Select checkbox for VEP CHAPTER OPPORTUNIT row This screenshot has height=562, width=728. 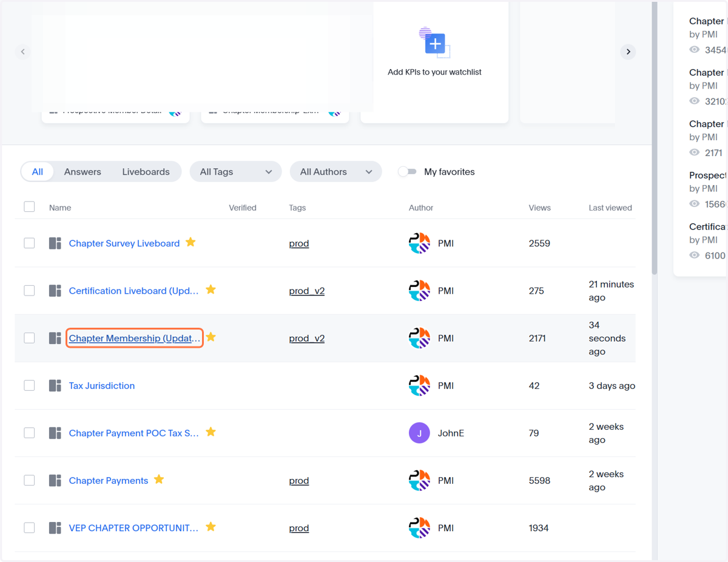point(29,527)
